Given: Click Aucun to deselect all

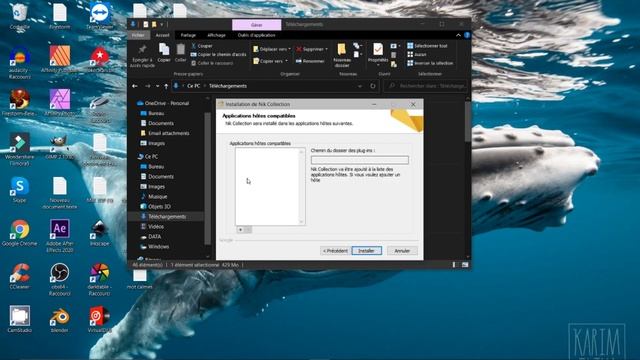Looking at the screenshot, I should pos(417,54).
